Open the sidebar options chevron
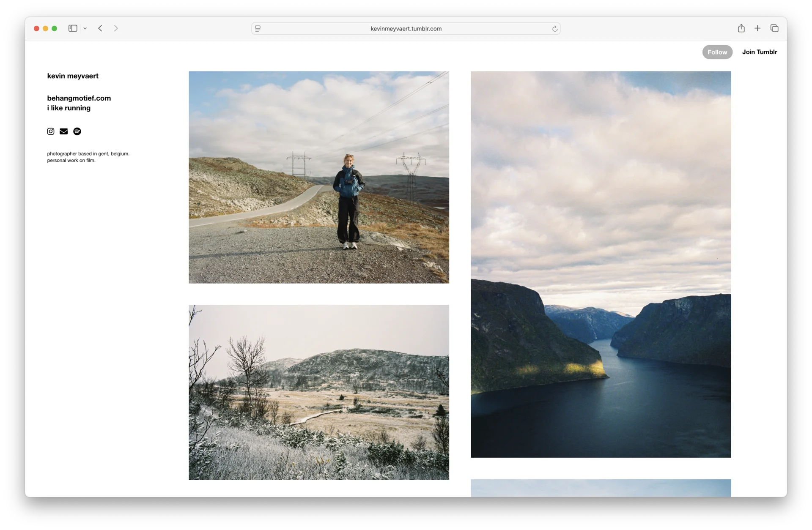The height and width of the screenshot is (530, 812). click(x=85, y=28)
